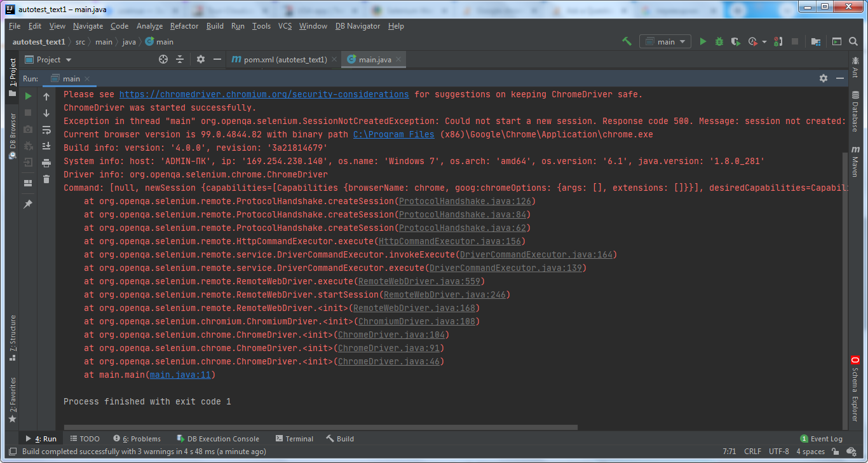Screen dimensions: 868x463
Task: Open the Build menu
Action: point(215,26)
